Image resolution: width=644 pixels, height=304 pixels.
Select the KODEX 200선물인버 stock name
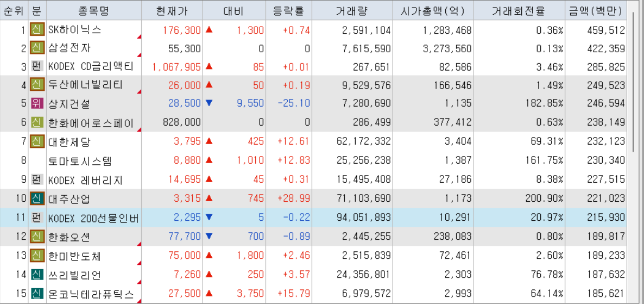93,218
